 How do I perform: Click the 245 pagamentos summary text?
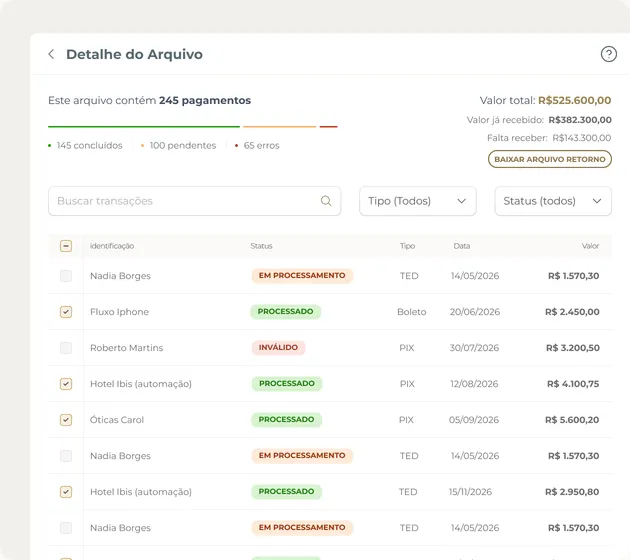pos(205,100)
